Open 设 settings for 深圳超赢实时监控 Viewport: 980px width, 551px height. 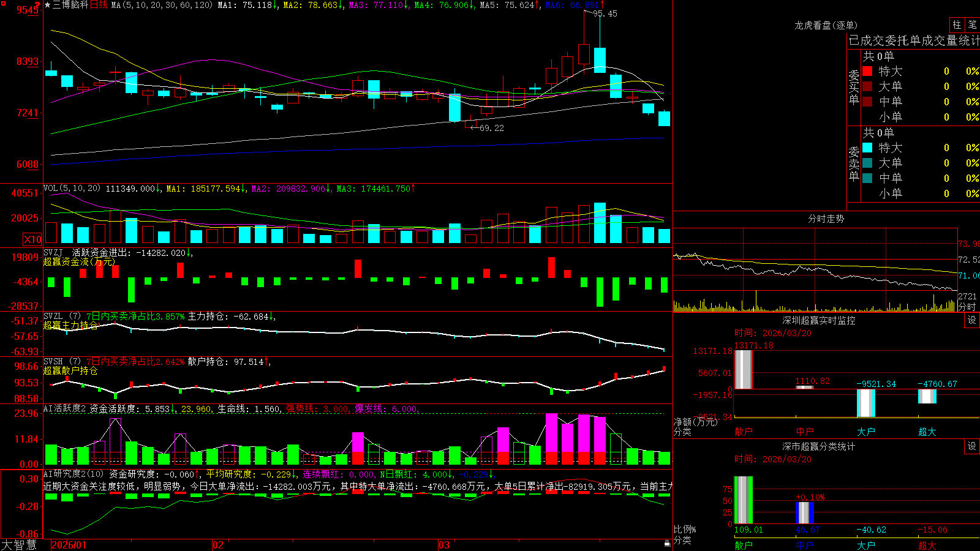point(972,320)
